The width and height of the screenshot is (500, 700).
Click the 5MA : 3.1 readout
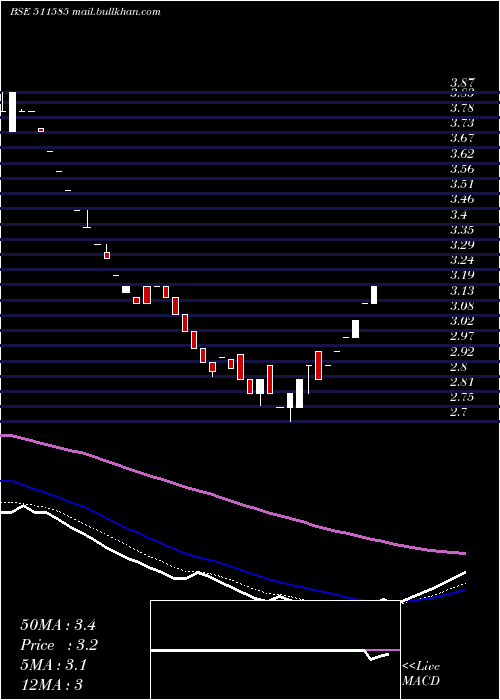point(53,665)
